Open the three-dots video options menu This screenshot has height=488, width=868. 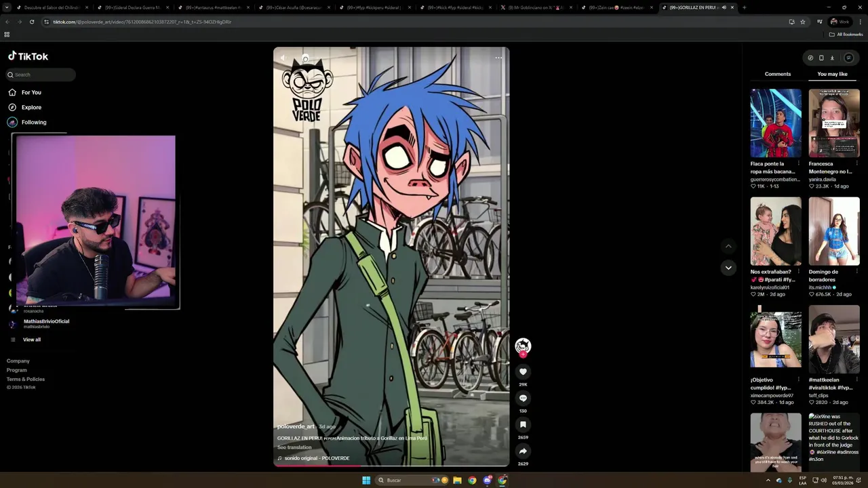point(498,58)
